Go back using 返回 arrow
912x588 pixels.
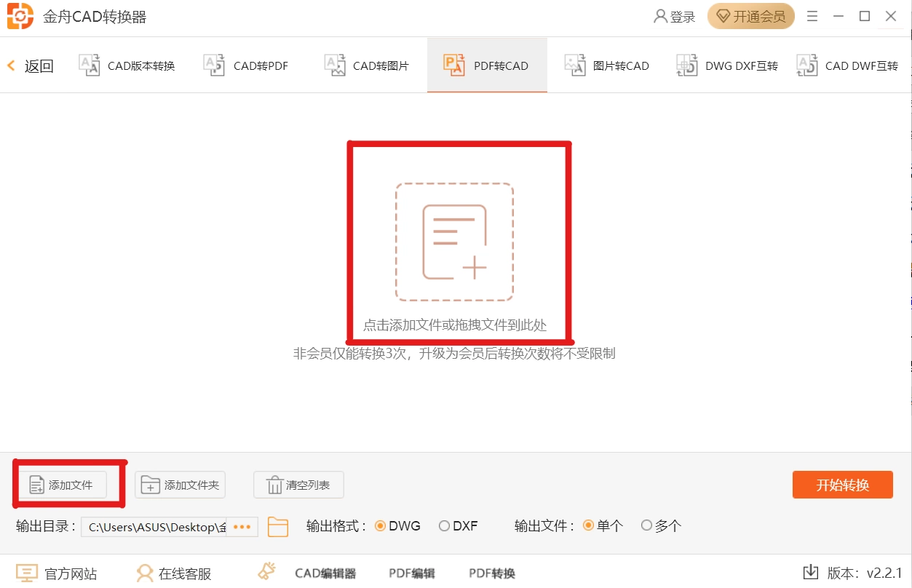click(x=31, y=65)
